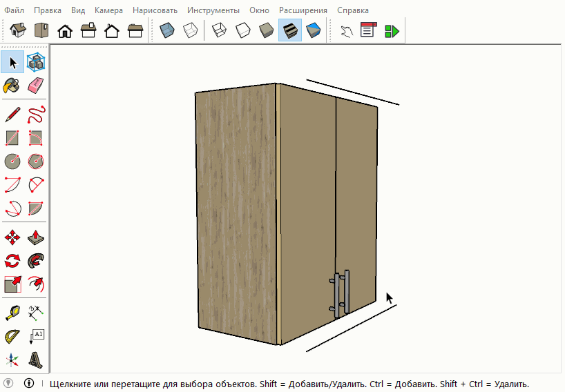Screen dimensions: 565x392
Task: Select the 3 Point Arc tool
Action: point(12,208)
